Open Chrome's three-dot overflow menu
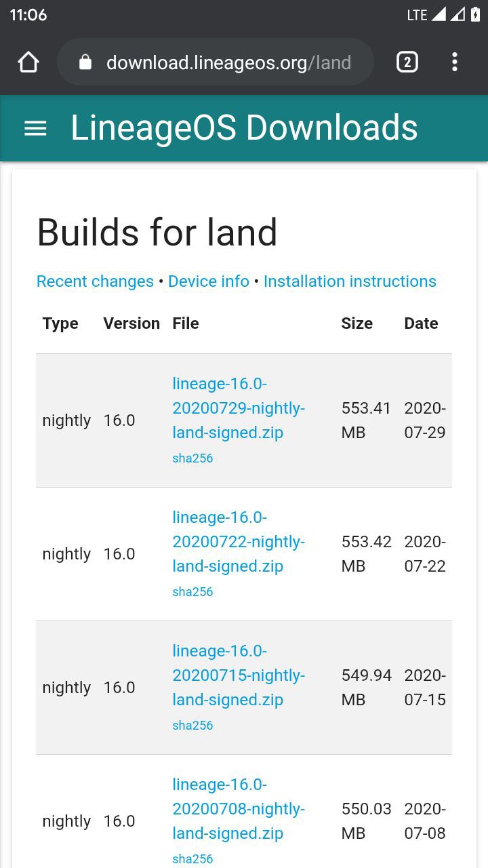 (455, 62)
